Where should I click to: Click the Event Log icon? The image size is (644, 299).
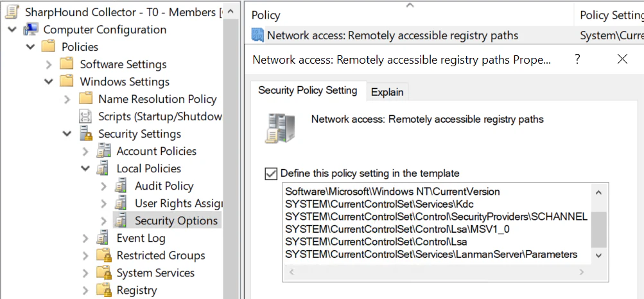click(x=103, y=238)
